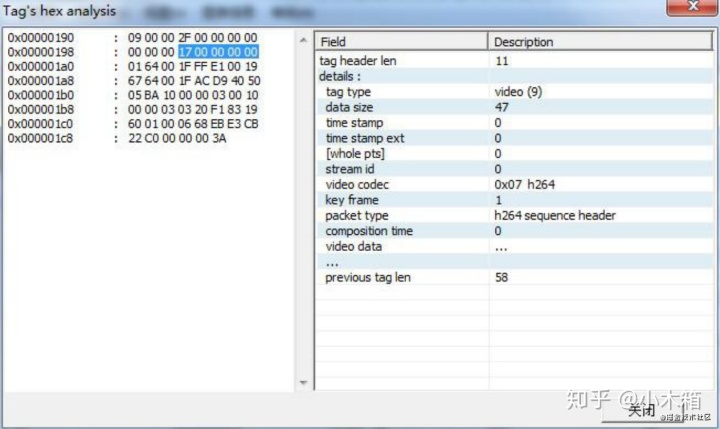
Task: Select the tag header len field
Action: click(358, 61)
